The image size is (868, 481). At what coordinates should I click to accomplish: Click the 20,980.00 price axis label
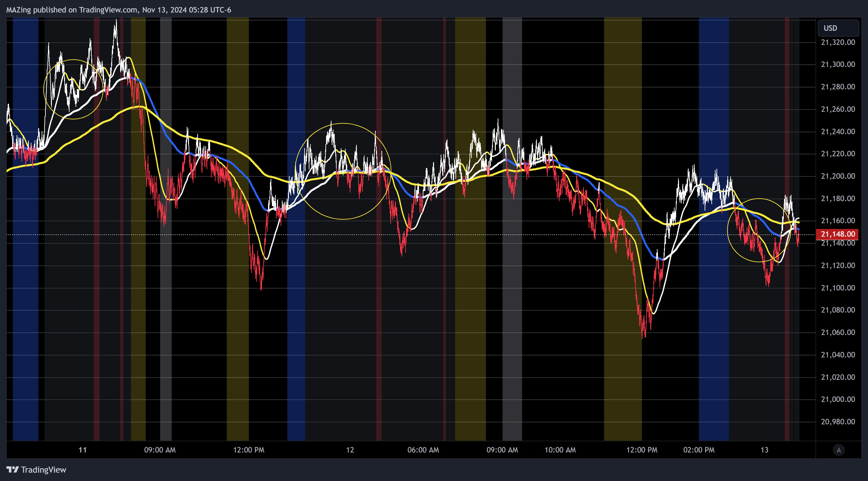(838, 421)
